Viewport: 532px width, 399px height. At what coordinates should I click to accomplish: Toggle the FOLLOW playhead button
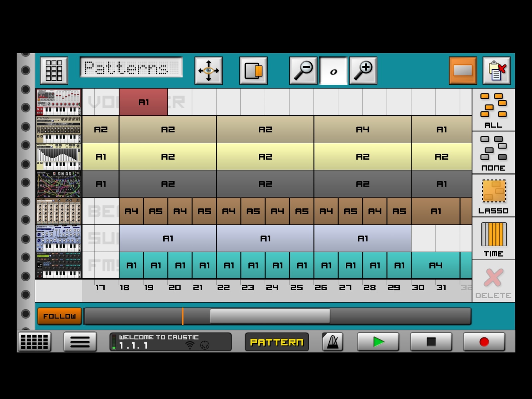[x=60, y=316]
